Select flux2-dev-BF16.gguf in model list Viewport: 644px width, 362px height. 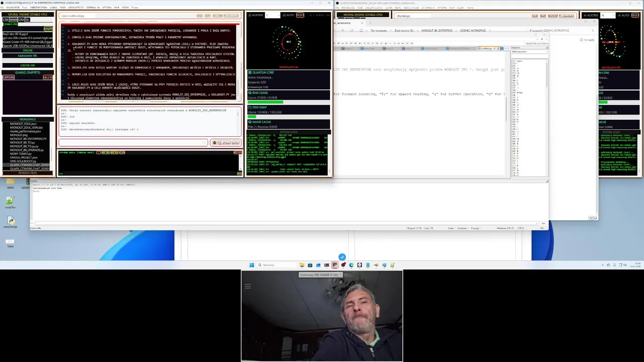pos(27,33)
